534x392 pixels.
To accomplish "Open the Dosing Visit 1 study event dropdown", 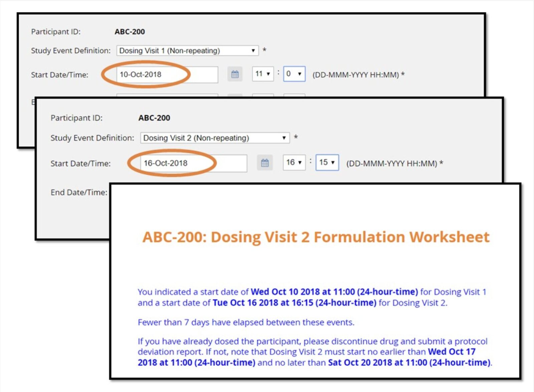I will (x=187, y=50).
